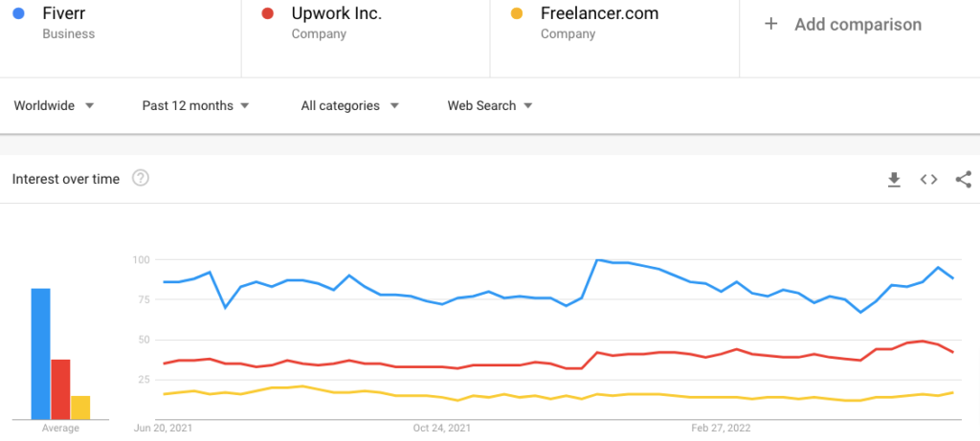This screenshot has height=441, width=980.
Task: Open the Past 12 months dropdown
Action: coord(195,105)
